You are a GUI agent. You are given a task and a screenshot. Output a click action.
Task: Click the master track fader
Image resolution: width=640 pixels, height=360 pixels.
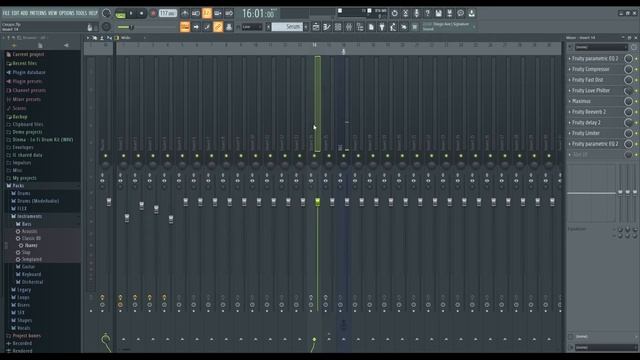109,202
